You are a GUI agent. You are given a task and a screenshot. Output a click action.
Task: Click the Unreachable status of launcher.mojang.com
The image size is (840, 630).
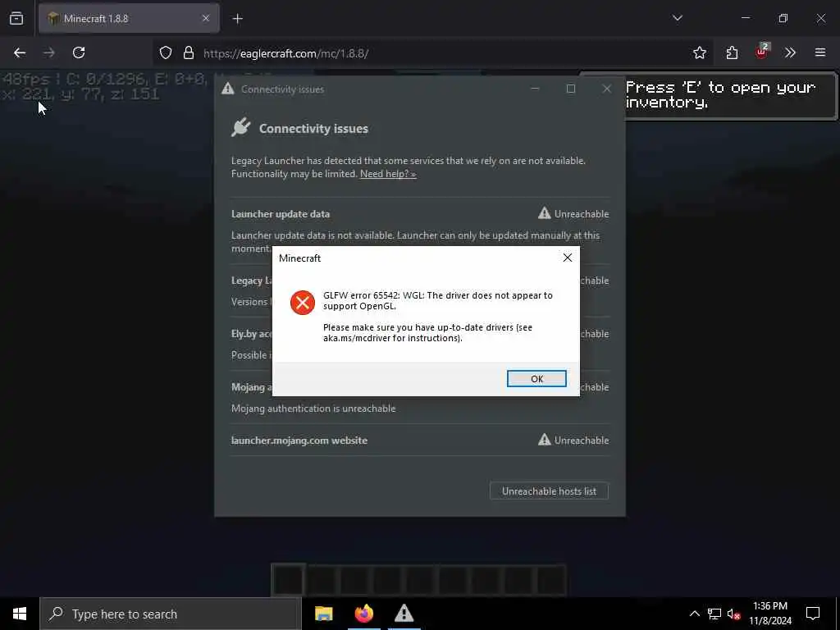click(x=582, y=441)
